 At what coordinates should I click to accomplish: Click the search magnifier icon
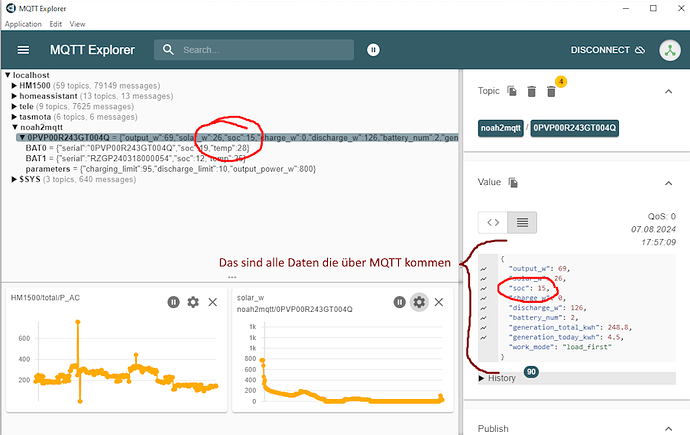(168, 49)
